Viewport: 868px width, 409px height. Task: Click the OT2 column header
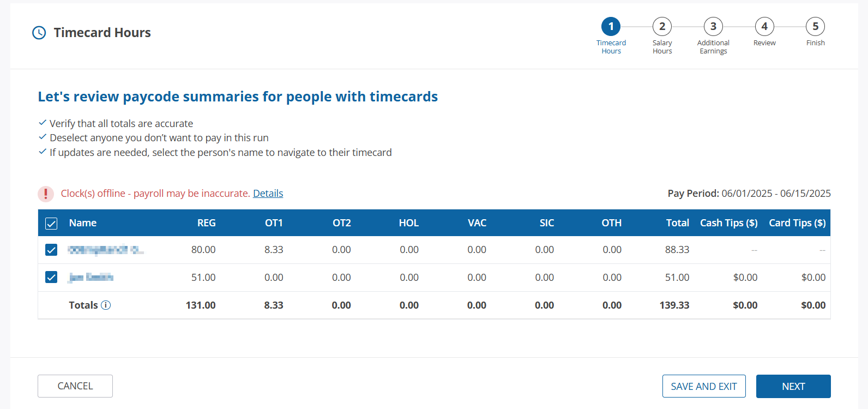coord(342,223)
